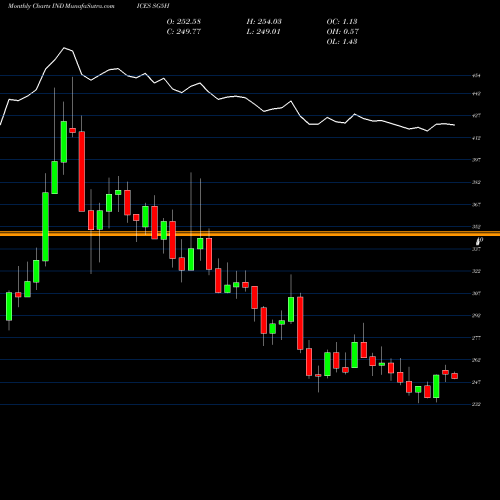500x500 pixels.
Task: Click the 'OH: 0.57' reading
Action: 343,31
